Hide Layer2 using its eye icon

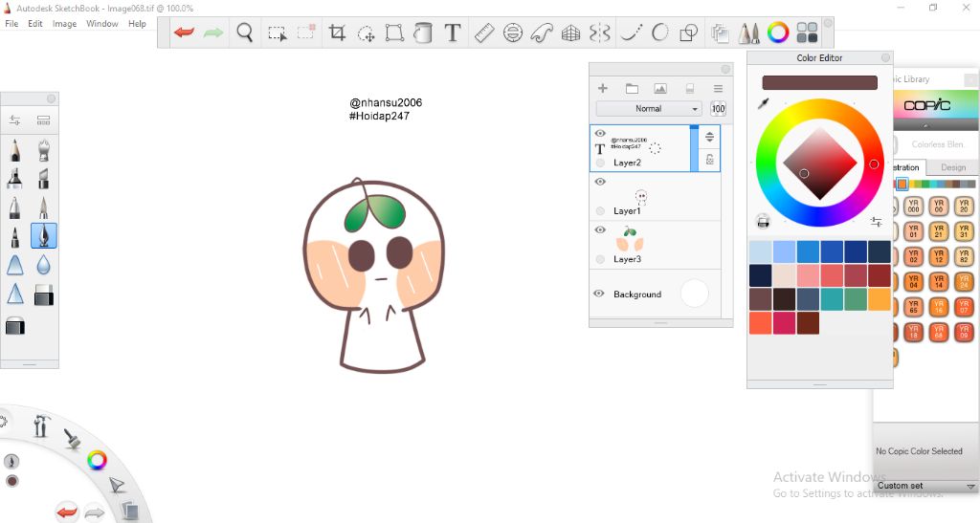(x=600, y=133)
